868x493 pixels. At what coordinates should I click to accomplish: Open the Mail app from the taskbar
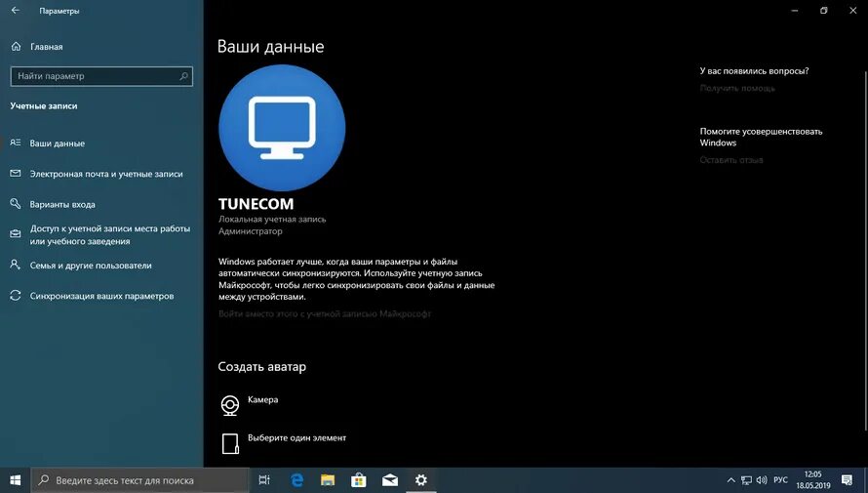click(x=390, y=479)
